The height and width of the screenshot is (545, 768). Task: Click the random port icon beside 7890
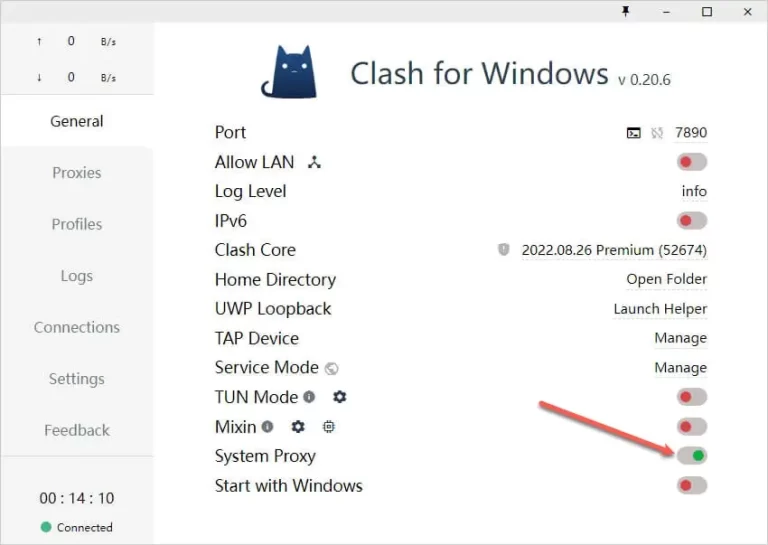tap(657, 133)
